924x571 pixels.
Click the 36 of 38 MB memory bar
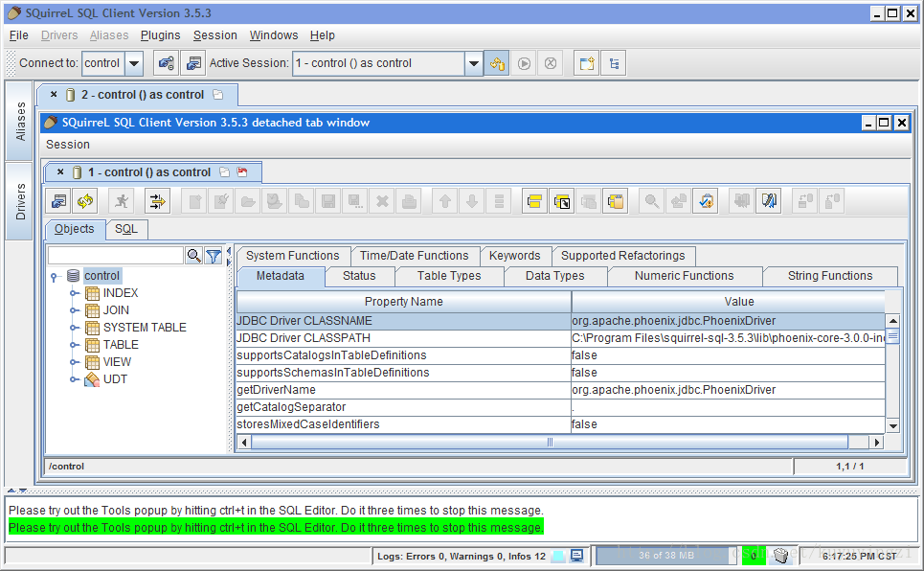tap(666, 555)
